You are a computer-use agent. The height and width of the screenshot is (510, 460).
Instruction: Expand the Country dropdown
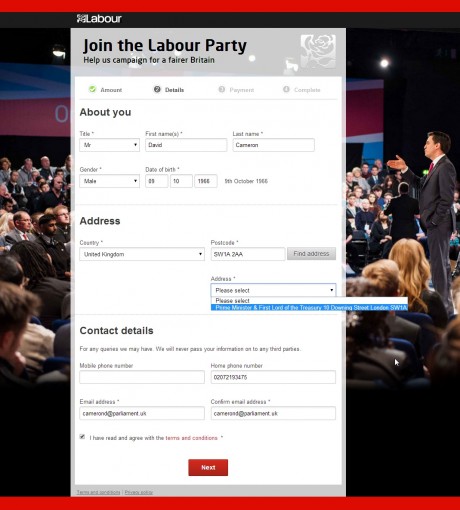tap(142, 254)
